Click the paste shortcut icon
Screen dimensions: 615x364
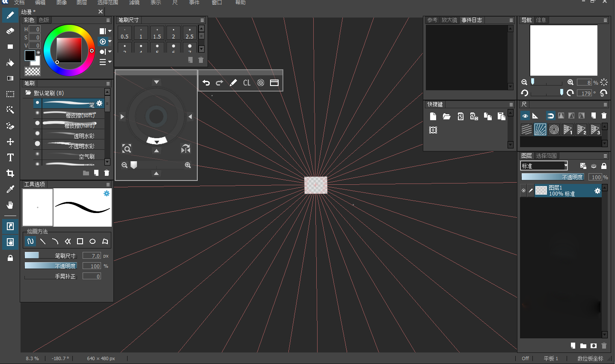tap(502, 116)
